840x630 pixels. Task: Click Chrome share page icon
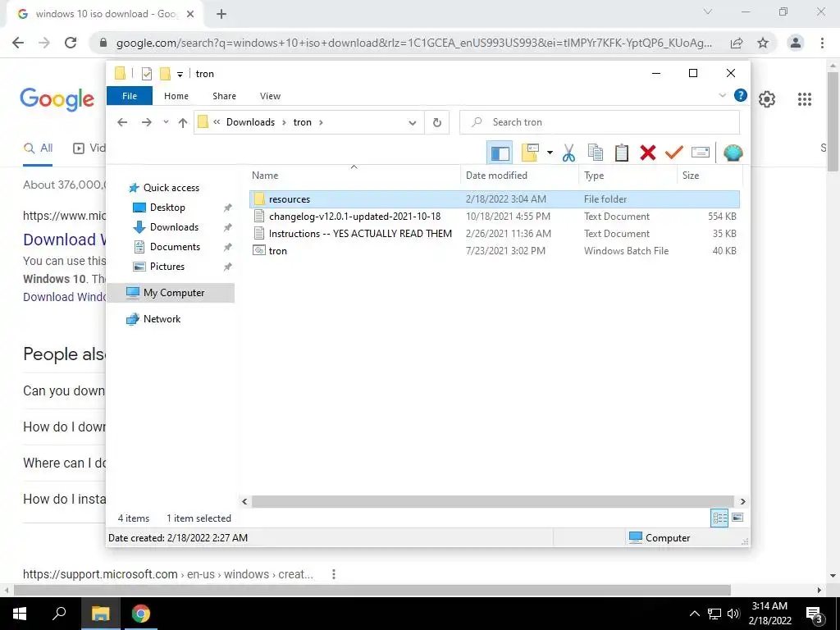tap(737, 43)
